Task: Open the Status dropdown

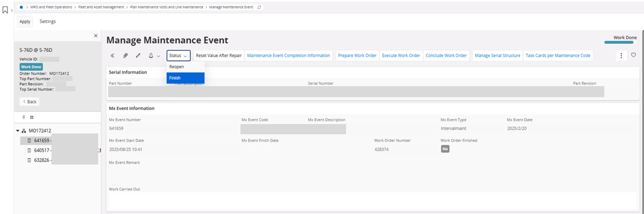Action: point(178,56)
